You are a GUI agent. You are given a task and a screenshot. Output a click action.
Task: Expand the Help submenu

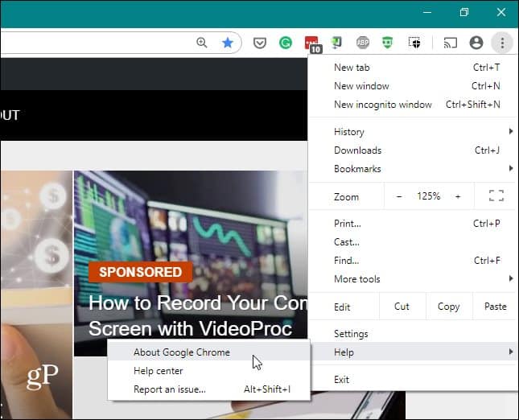pos(414,352)
